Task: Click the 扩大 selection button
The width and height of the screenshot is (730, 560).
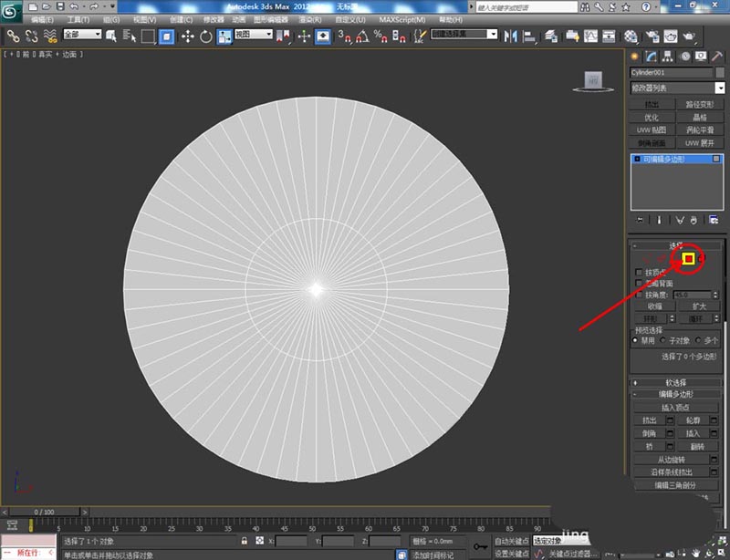Action: 698,306
